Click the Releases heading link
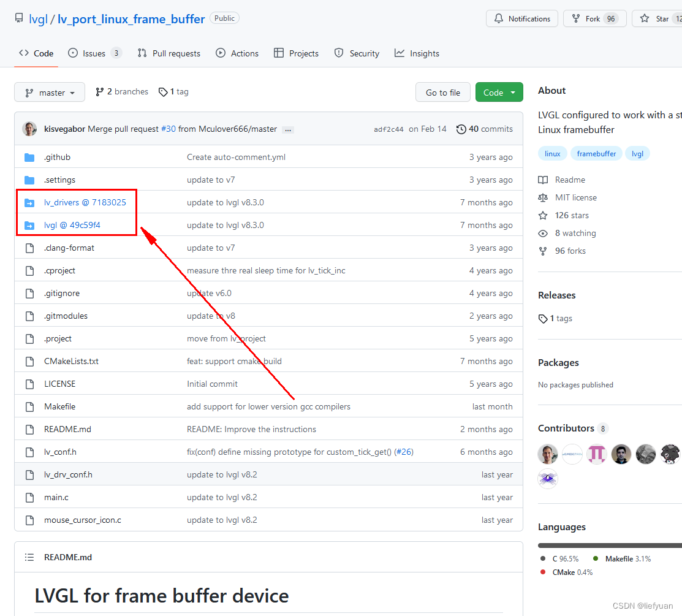Screen dimensions: 682x616 pyautogui.click(x=557, y=295)
